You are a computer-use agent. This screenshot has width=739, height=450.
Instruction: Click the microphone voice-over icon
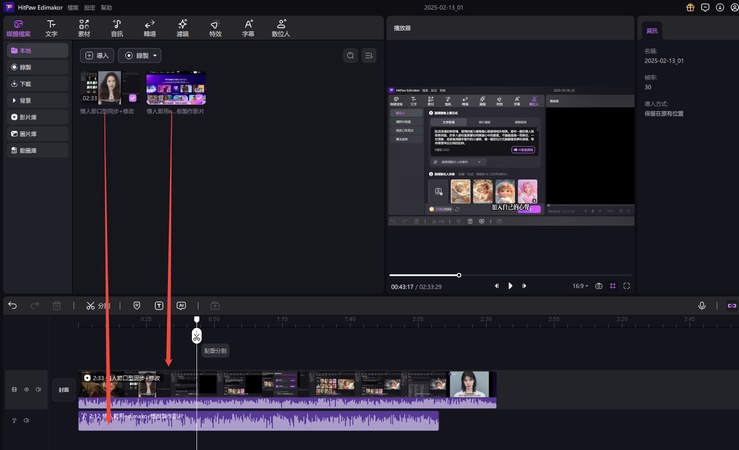click(702, 305)
